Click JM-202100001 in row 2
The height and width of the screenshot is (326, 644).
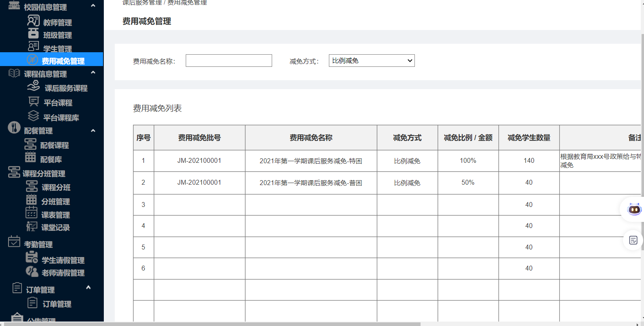click(199, 183)
